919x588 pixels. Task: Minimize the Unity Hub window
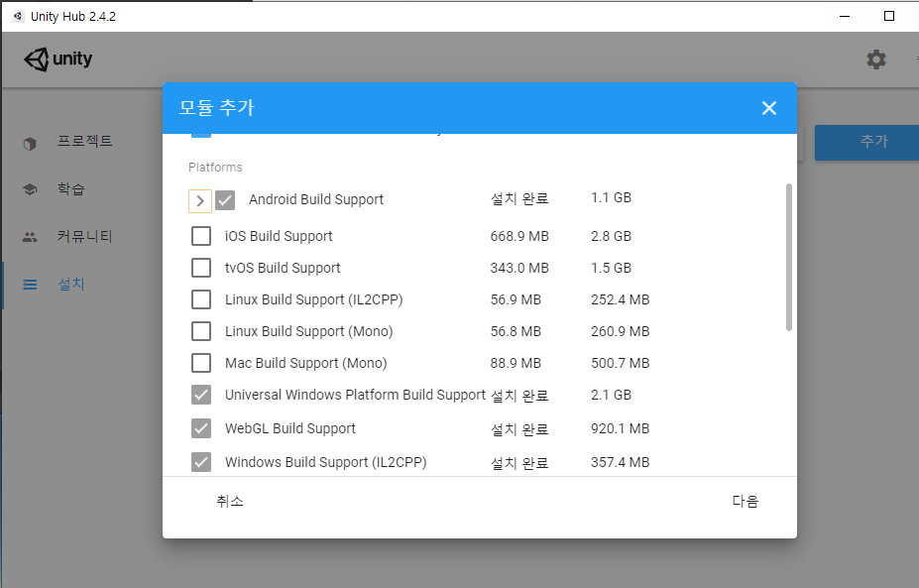tap(845, 16)
